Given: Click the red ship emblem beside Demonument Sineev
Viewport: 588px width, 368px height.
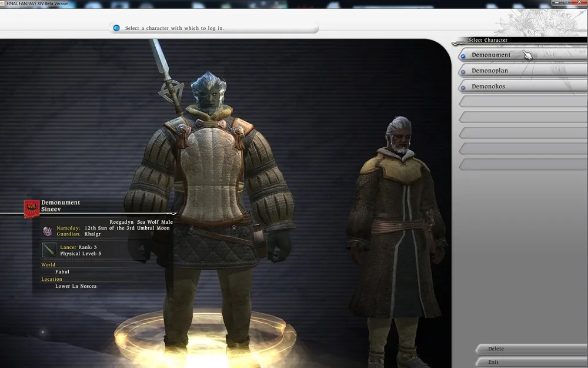Looking at the screenshot, I should 31,208.
